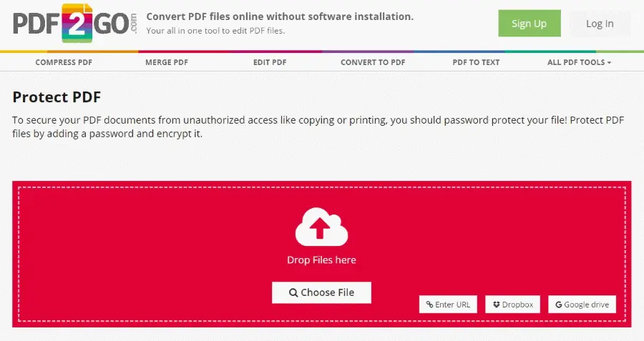Go to Merge PDF

pyautogui.click(x=167, y=62)
